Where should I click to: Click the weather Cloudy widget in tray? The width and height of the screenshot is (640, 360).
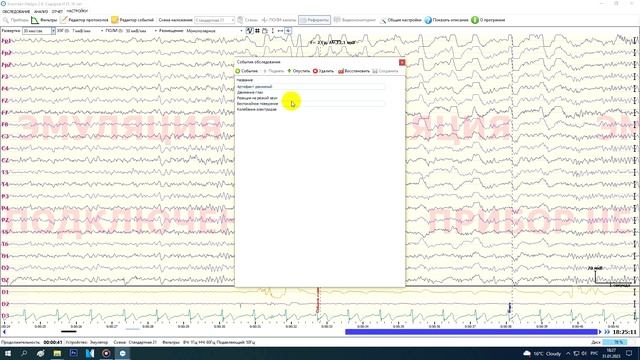[x=542, y=353]
